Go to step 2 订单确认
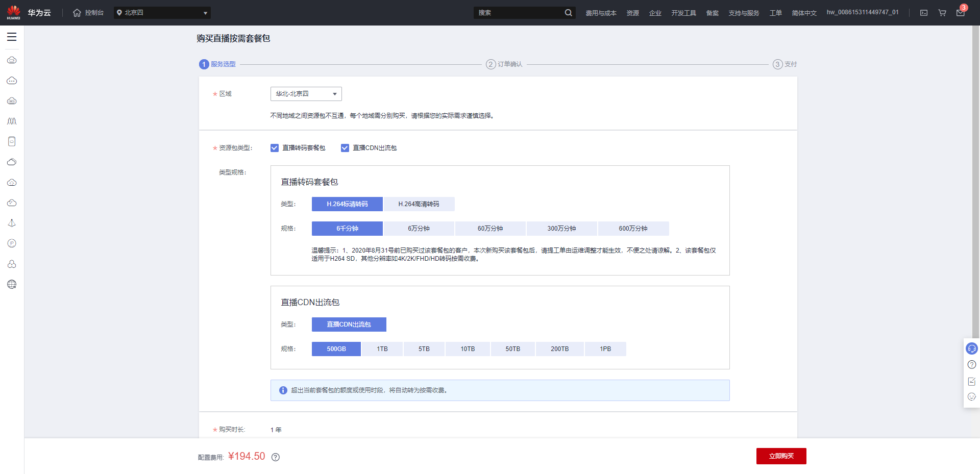Screen dimensions: 980x474 504,64
